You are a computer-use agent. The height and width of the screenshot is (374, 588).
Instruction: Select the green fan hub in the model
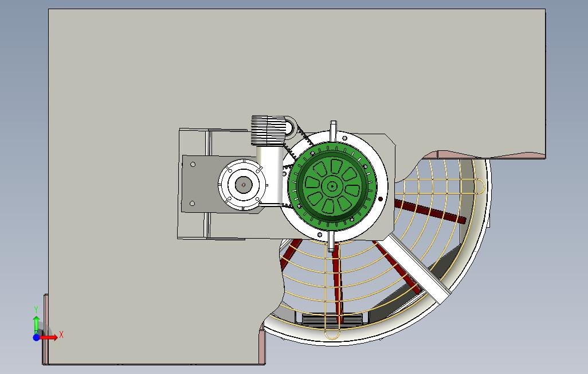(x=332, y=186)
